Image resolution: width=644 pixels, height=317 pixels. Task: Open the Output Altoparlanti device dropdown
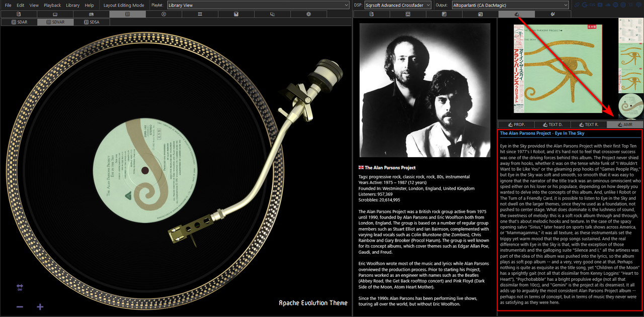coord(510,5)
